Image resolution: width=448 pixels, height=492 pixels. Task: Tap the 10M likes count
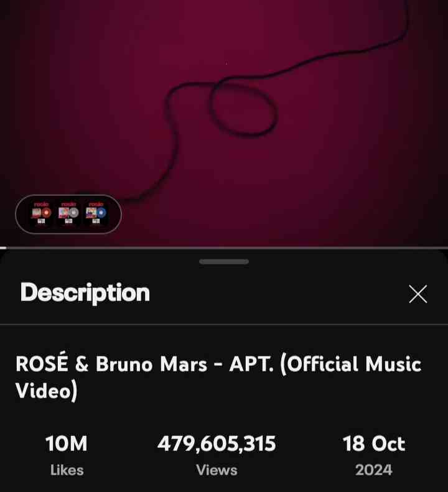coord(66,443)
